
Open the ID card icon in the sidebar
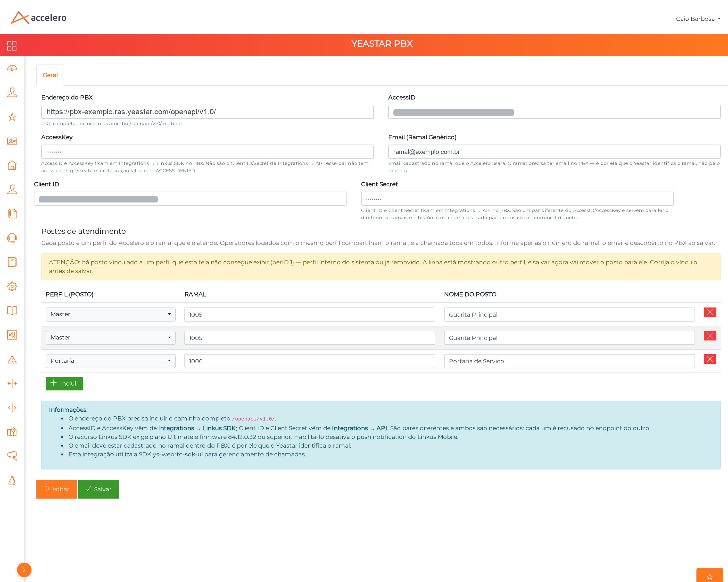click(x=12, y=141)
